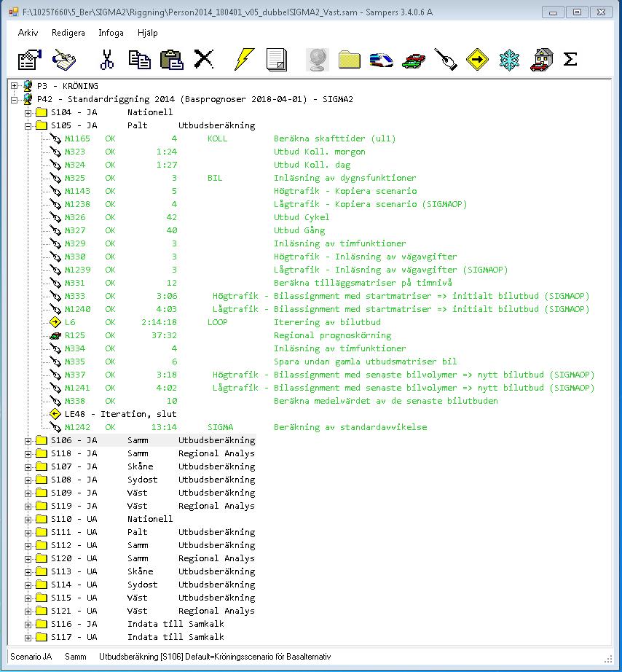Select S116 - JA Indata till Samkalk row
Image resolution: width=622 pixels, height=672 pixels.
(x=138, y=624)
